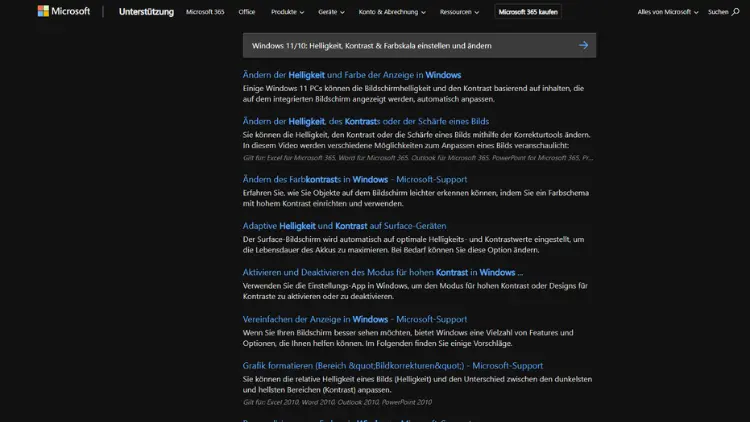Click text 'Wenn Sie Ihren Bildschirm besser sehen'
The height and width of the screenshot is (422, 750).
(x=312, y=333)
